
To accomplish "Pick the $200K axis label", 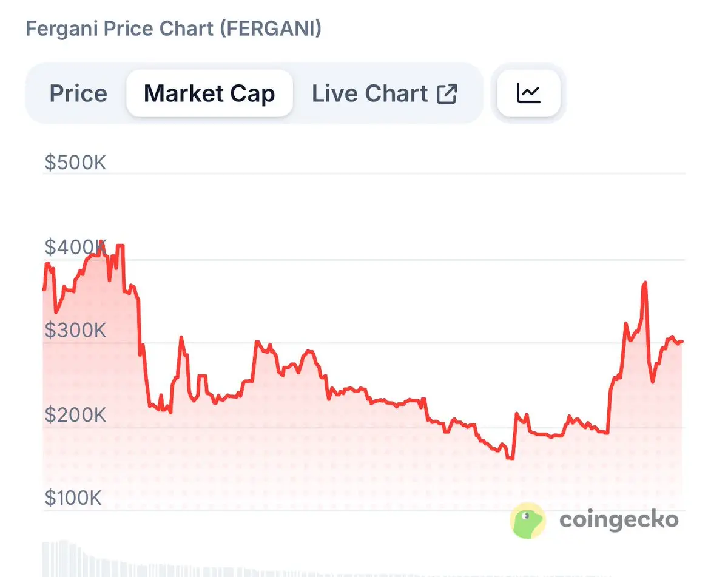I will (x=75, y=415).
